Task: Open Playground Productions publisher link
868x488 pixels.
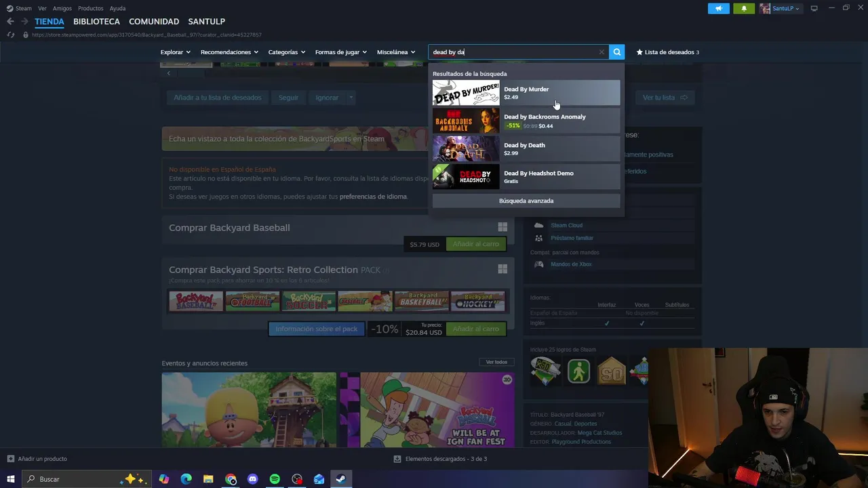Action: pos(581,442)
